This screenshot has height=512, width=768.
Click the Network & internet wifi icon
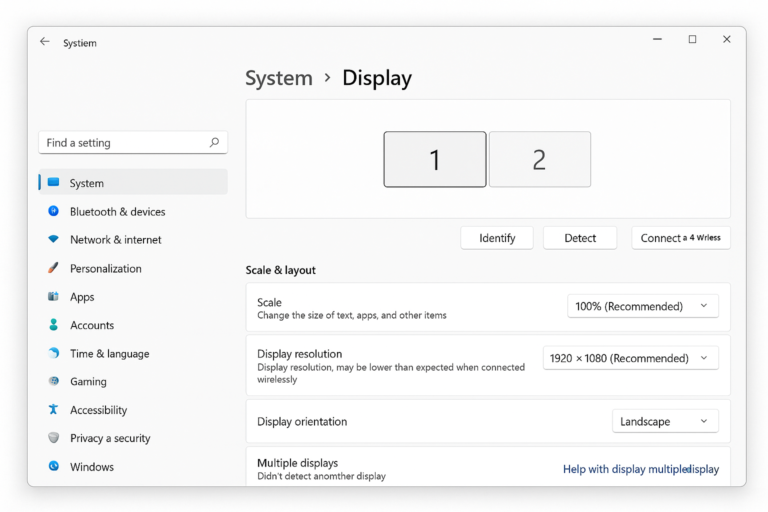(x=53, y=240)
